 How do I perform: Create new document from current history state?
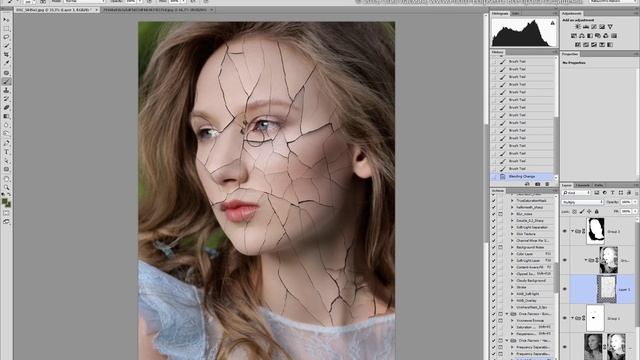click(x=527, y=184)
